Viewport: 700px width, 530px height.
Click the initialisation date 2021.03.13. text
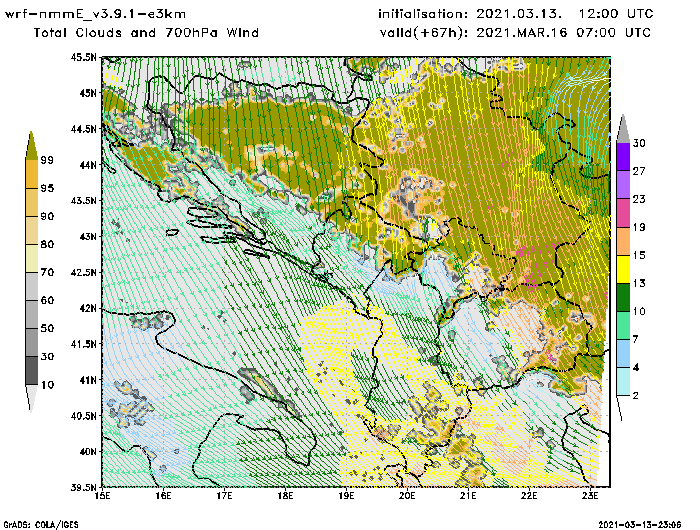pos(519,14)
